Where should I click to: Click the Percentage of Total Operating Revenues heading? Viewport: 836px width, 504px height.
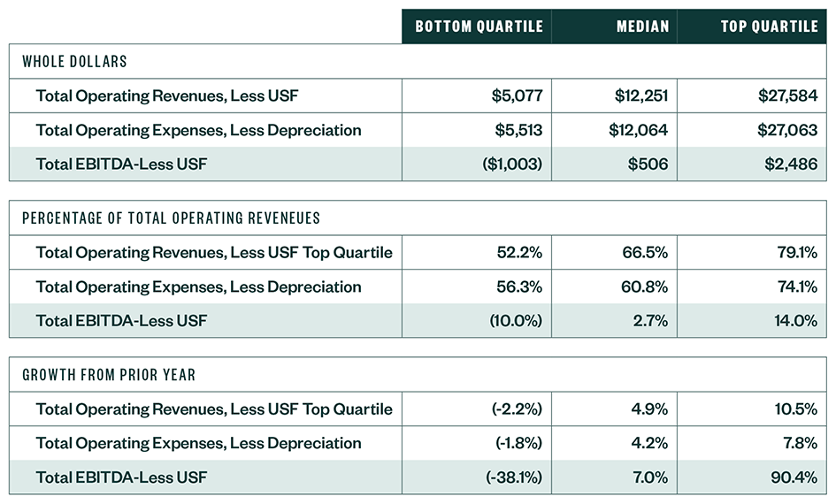[x=172, y=218]
